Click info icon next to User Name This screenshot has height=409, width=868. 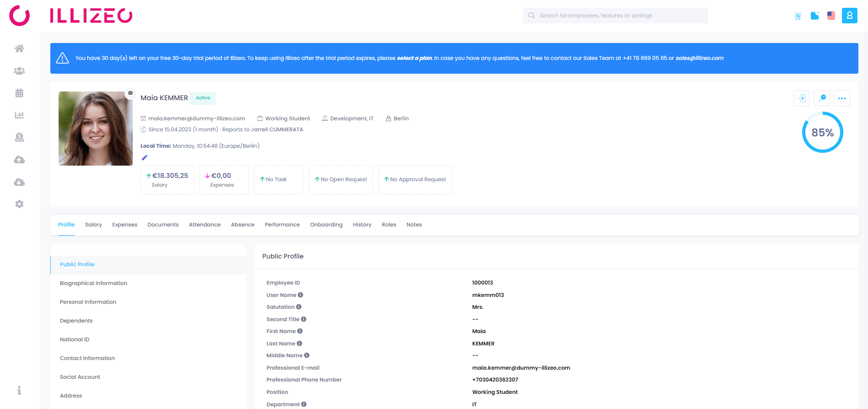[x=301, y=295]
